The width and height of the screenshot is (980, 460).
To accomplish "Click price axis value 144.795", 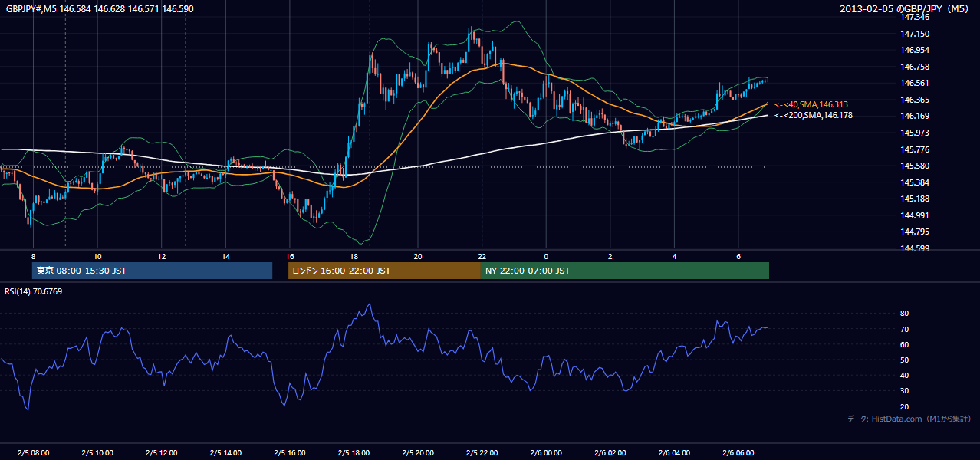I will pos(916,232).
